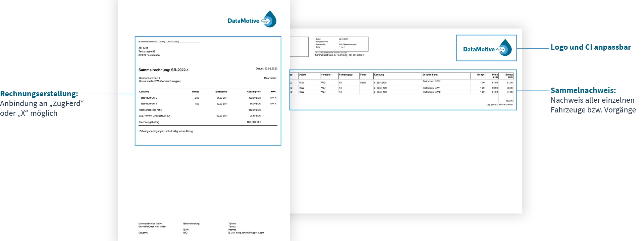Click the '51,00 EUR' unit price on the invoice

tap(222, 98)
